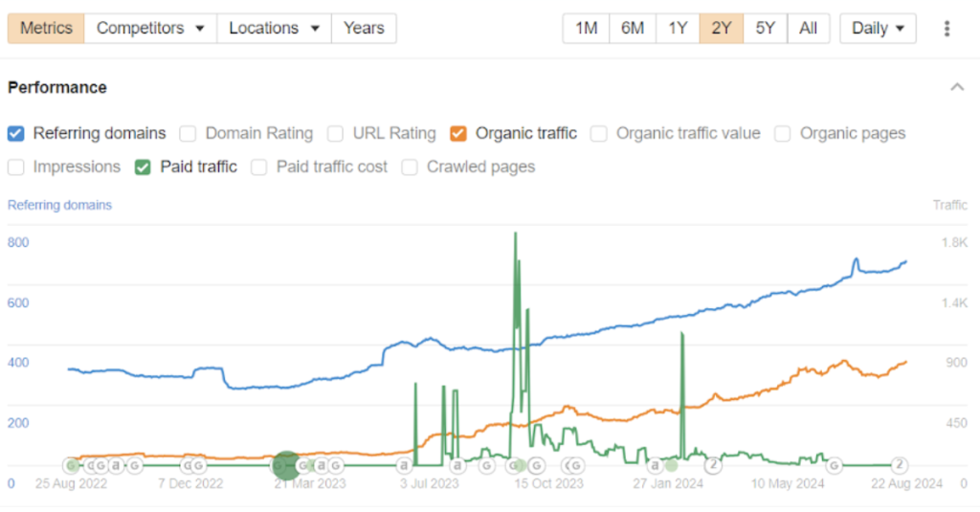The width and height of the screenshot is (980, 512).
Task: Click the 'a' marker near 27 Jan 2024
Action: point(655,466)
